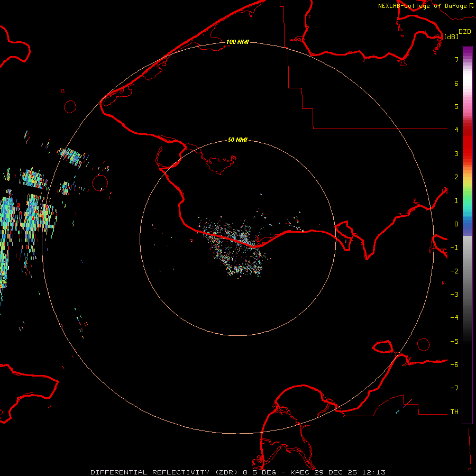Click the "0" tick on the color scale

coord(456,224)
